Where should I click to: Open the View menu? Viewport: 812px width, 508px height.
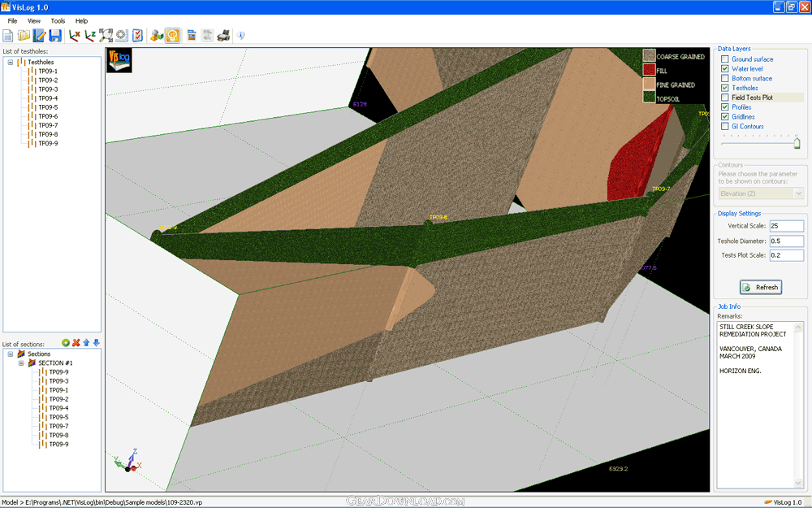point(33,21)
